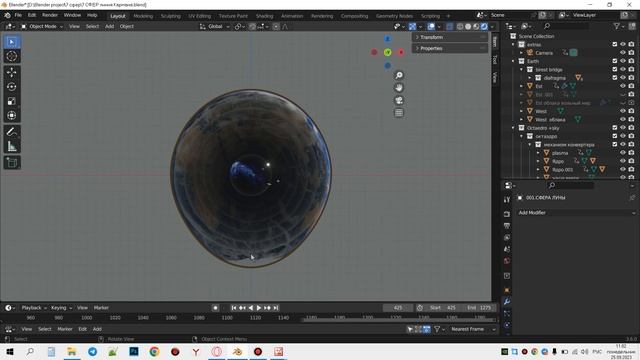
Task: Open the Object Mode dropdown
Action: click(42, 27)
